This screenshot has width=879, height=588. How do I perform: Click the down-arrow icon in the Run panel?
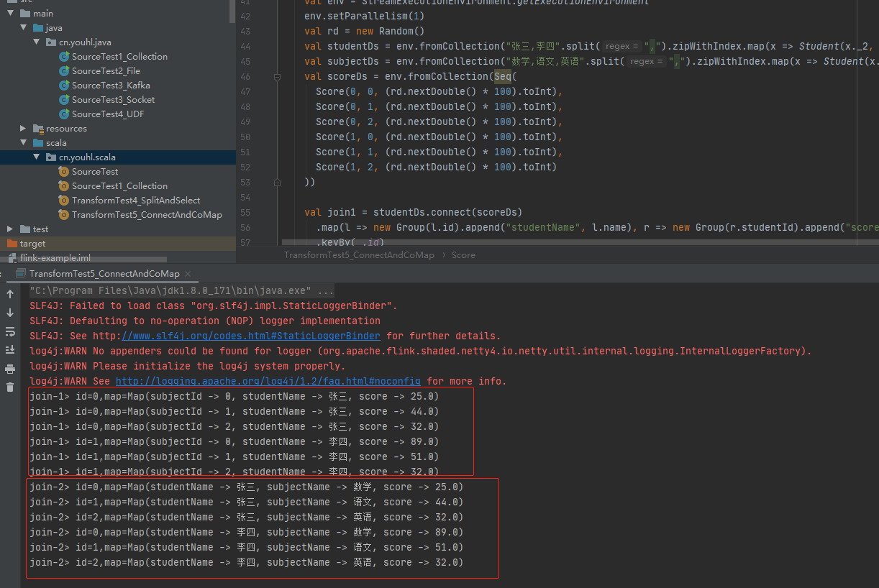tap(10, 313)
